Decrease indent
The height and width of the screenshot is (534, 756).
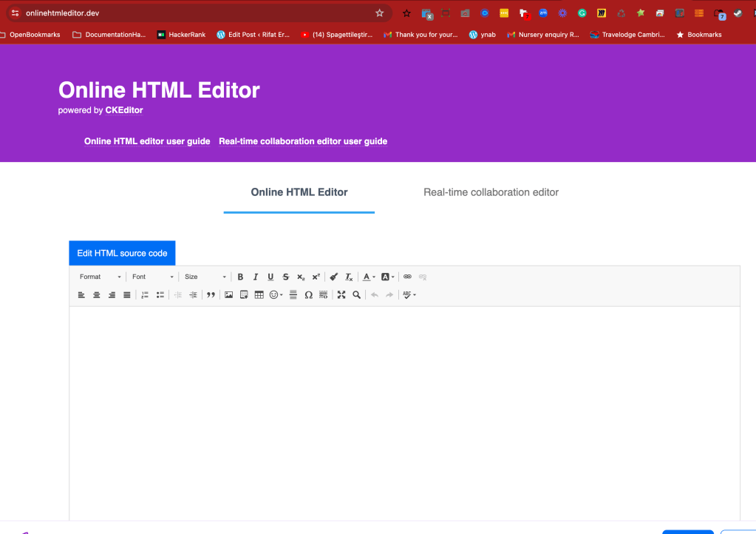pos(178,295)
